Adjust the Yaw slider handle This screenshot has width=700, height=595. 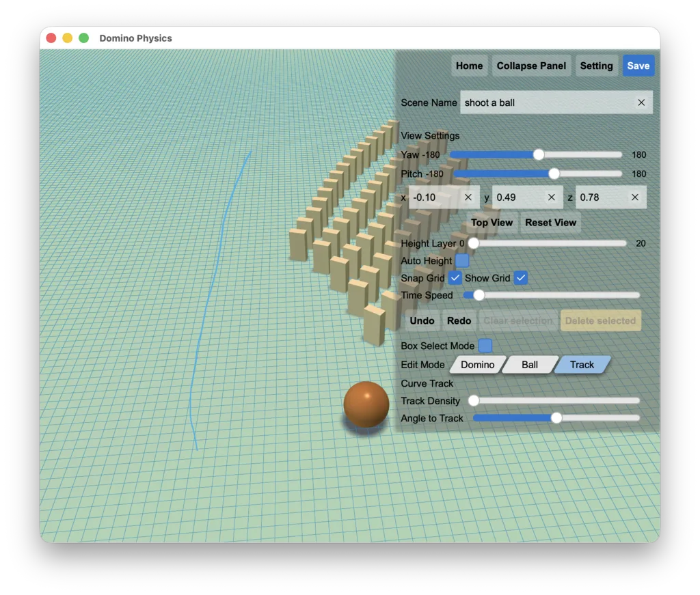point(539,155)
